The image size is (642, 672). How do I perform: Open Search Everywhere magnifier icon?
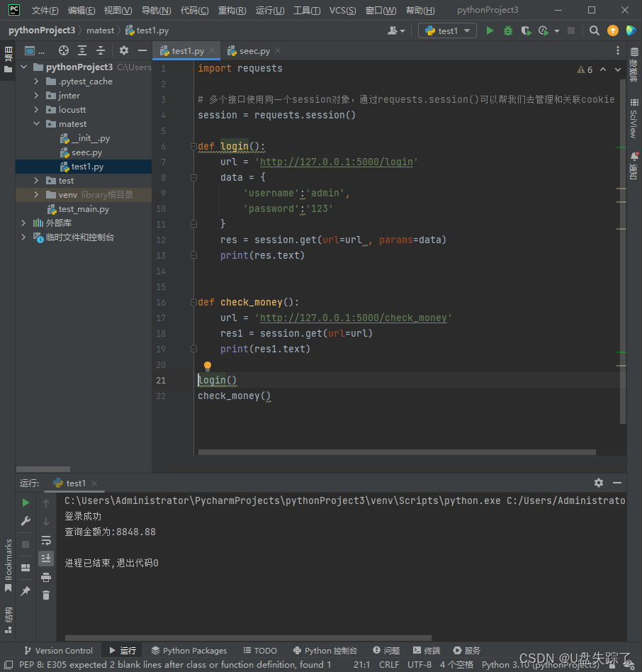(595, 30)
